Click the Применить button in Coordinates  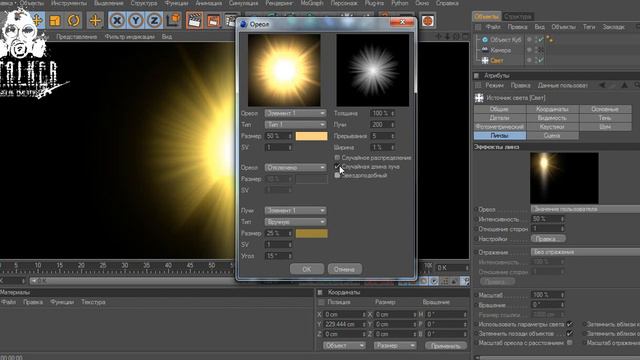(x=446, y=346)
